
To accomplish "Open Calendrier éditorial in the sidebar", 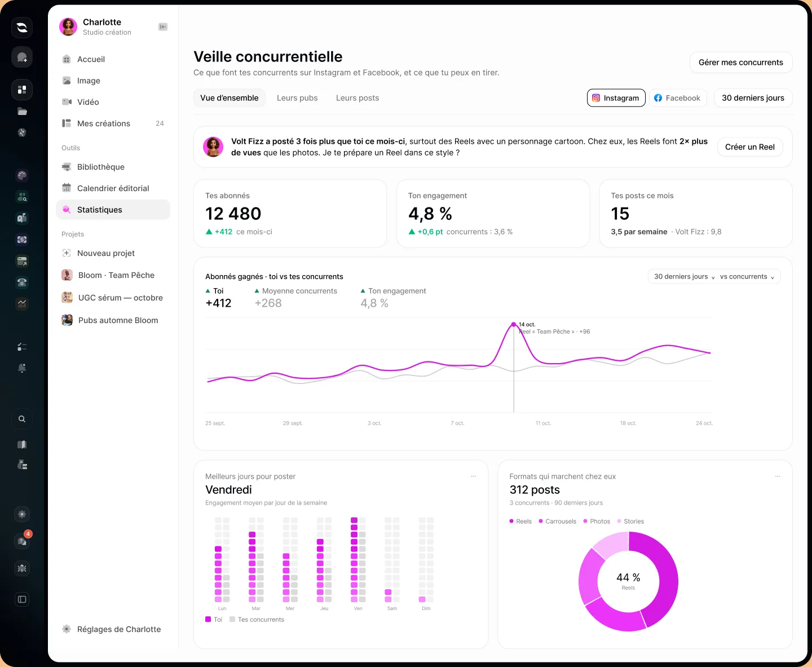I will pyautogui.click(x=113, y=188).
